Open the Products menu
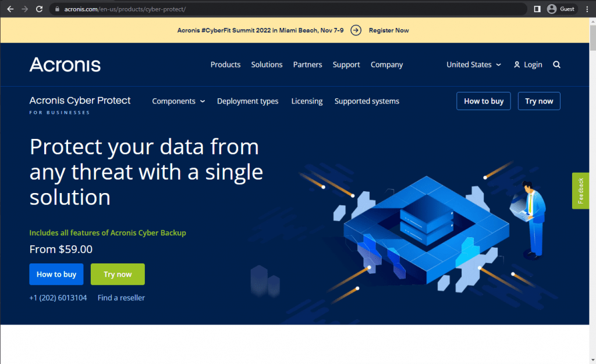 (x=225, y=65)
